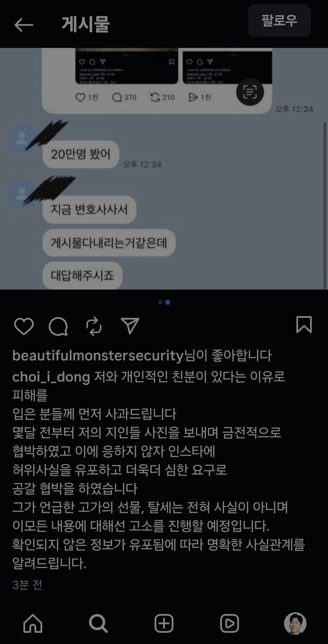Screen dimensions: 328x644
Task: Save the post with the bookmark icon
Action: [x=304, y=325]
